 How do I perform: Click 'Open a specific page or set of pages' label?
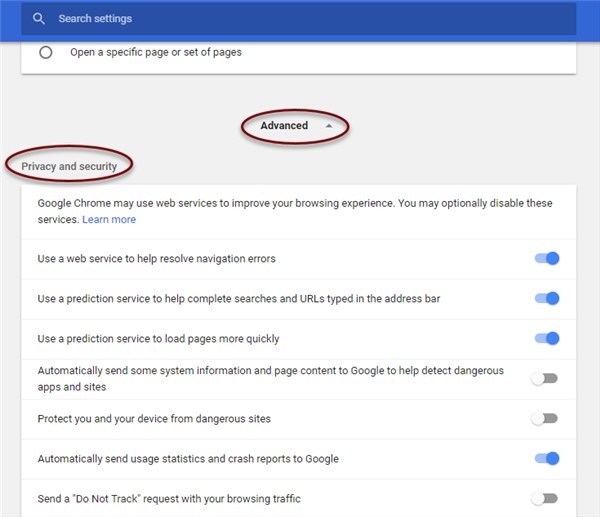point(155,52)
